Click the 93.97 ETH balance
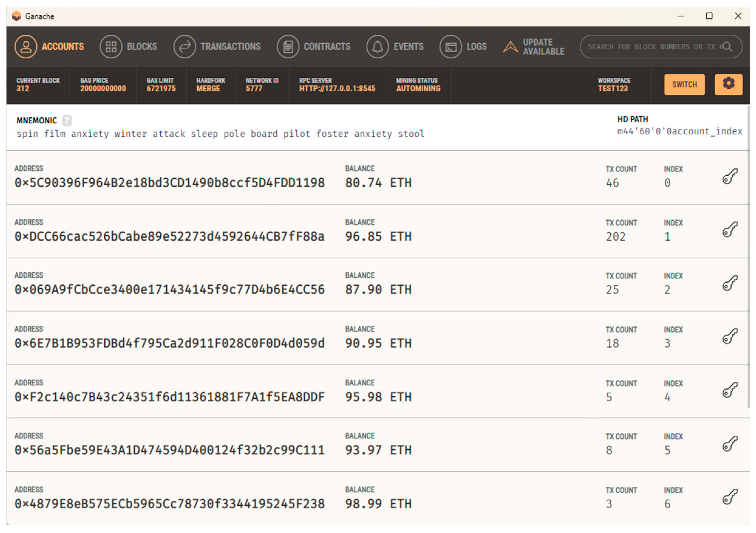 point(378,450)
